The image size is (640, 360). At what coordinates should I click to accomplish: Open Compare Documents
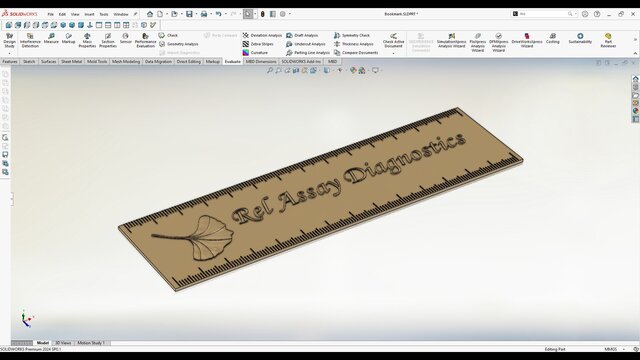356,53
